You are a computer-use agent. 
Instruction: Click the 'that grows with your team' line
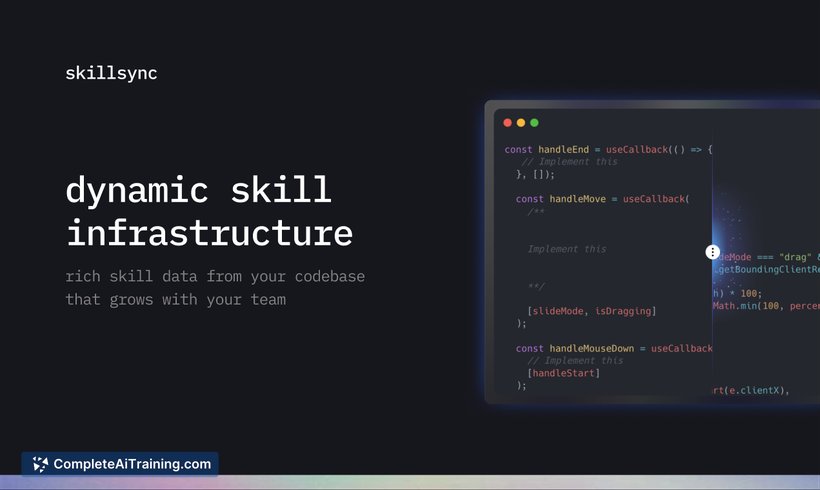coord(176,300)
